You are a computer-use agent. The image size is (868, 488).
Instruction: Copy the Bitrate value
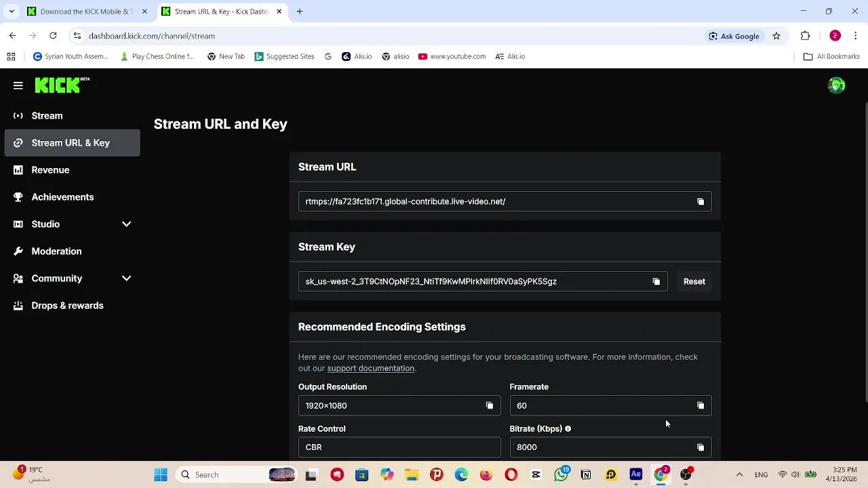701,447
